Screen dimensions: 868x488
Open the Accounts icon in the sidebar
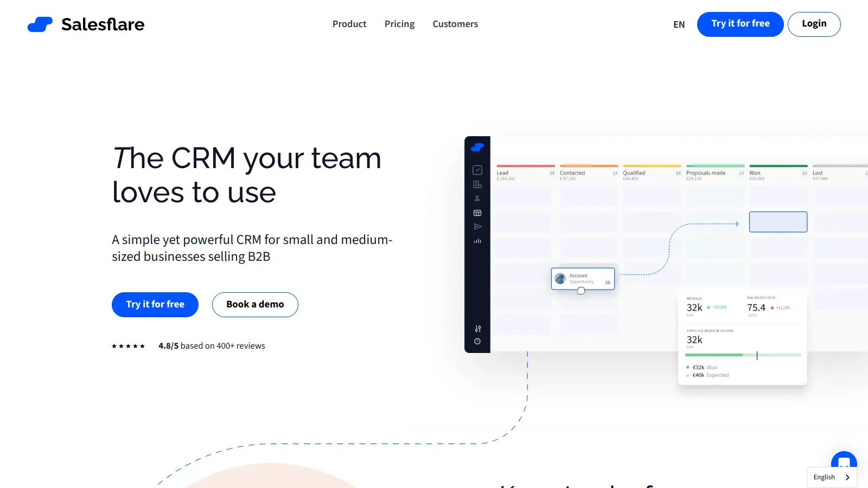click(x=477, y=184)
